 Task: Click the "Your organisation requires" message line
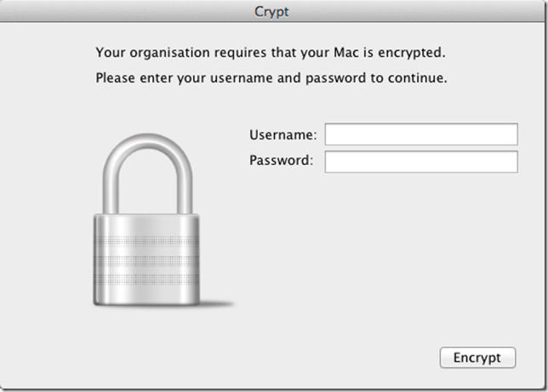click(x=271, y=54)
